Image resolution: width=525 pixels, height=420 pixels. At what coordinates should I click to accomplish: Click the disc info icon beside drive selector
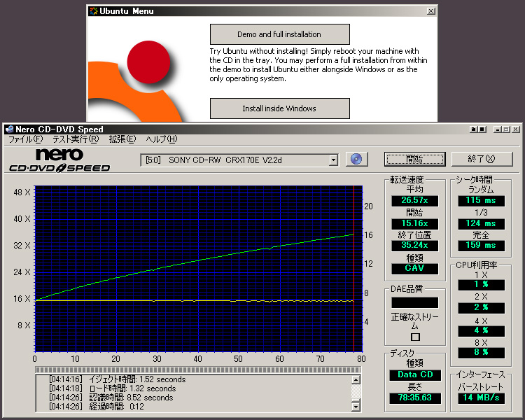pos(357,159)
